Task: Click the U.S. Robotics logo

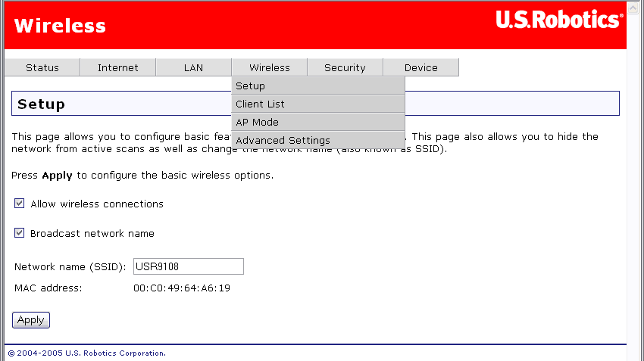Action: (x=559, y=20)
